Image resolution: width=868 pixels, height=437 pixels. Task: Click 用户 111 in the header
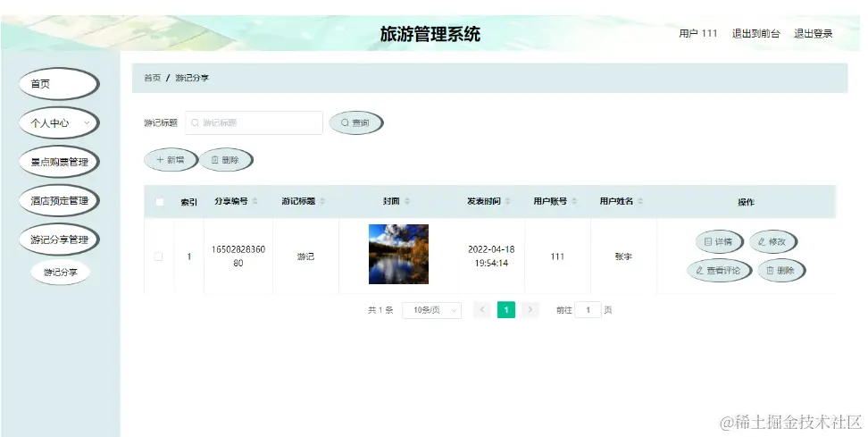tap(698, 34)
